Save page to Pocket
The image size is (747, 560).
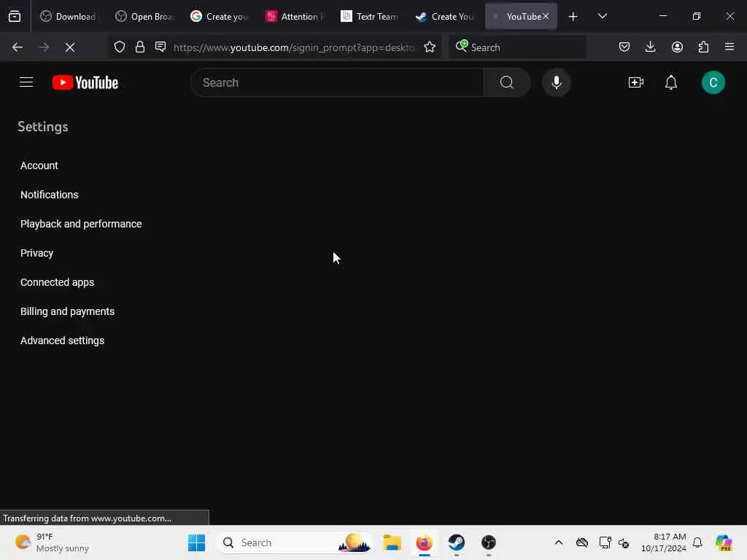(624, 47)
